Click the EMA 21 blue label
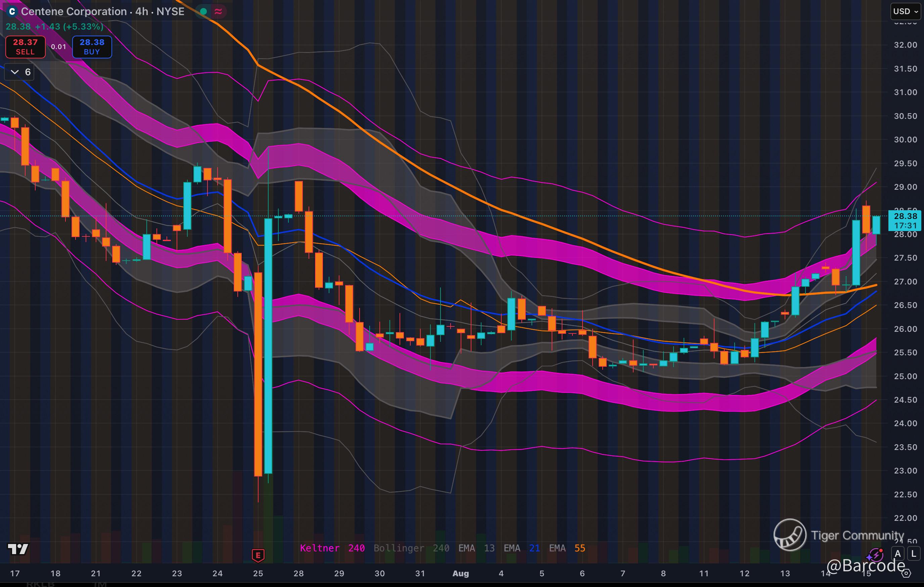Screen dimensions: 924x587 521,548
